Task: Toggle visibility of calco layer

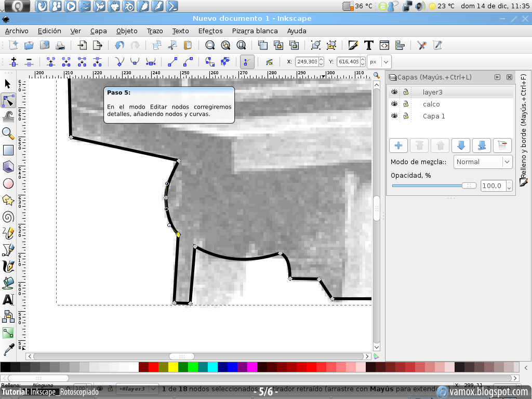Action: [x=394, y=104]
